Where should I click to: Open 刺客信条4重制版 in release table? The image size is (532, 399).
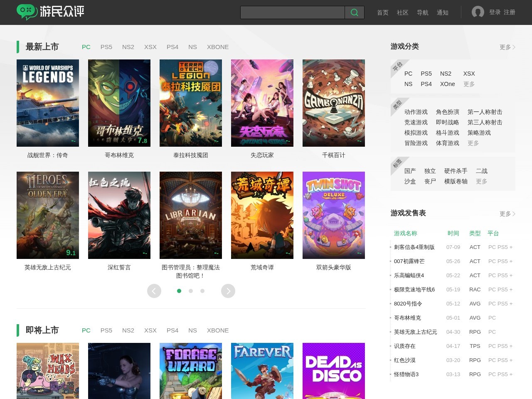pyautogui.click(x=414, y=247)
